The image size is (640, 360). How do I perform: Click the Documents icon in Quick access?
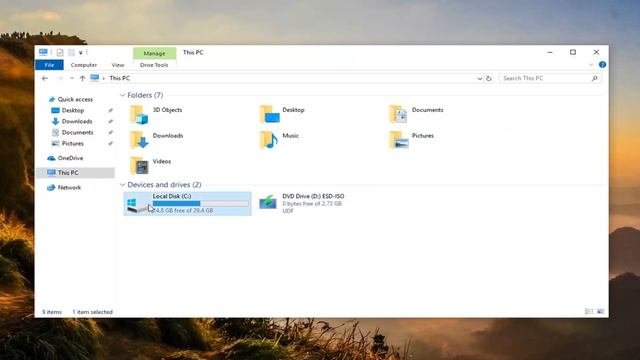point(56,132)
